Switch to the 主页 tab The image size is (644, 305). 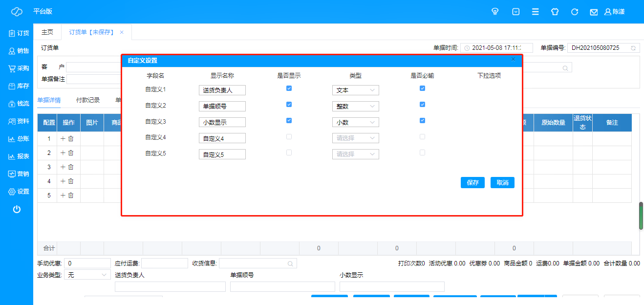(47, 32)
